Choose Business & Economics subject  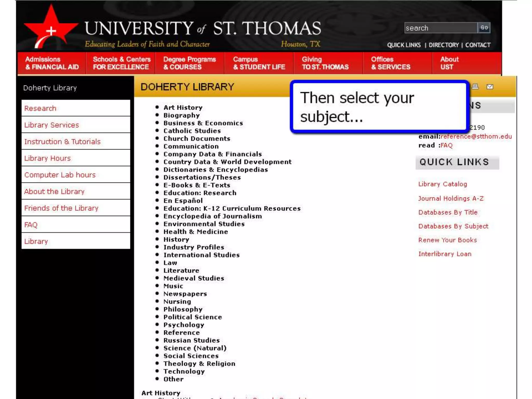tap(203, 123)
